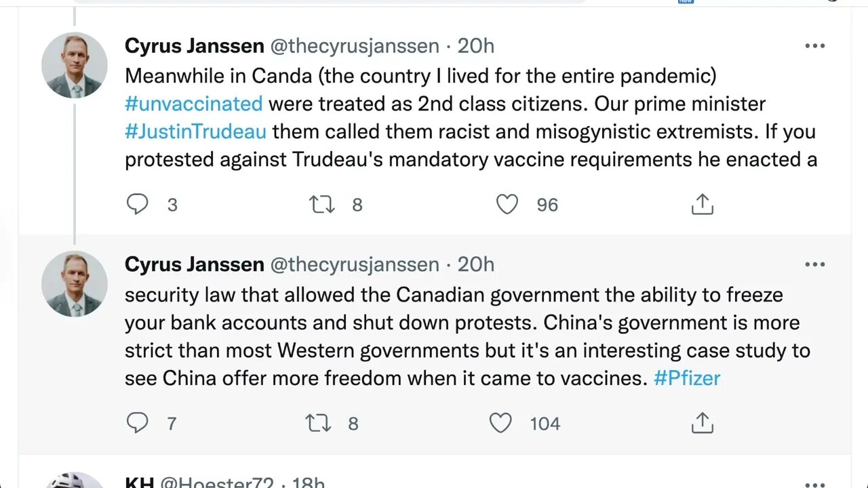This screenshot has height=488, width=868.
Task: Open more options on KH's tweet
Action: tap(814, 484)
